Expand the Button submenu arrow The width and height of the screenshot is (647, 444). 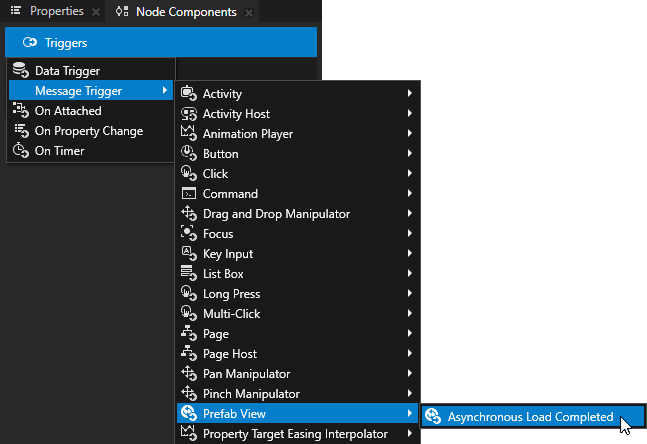tap(409, 153)
